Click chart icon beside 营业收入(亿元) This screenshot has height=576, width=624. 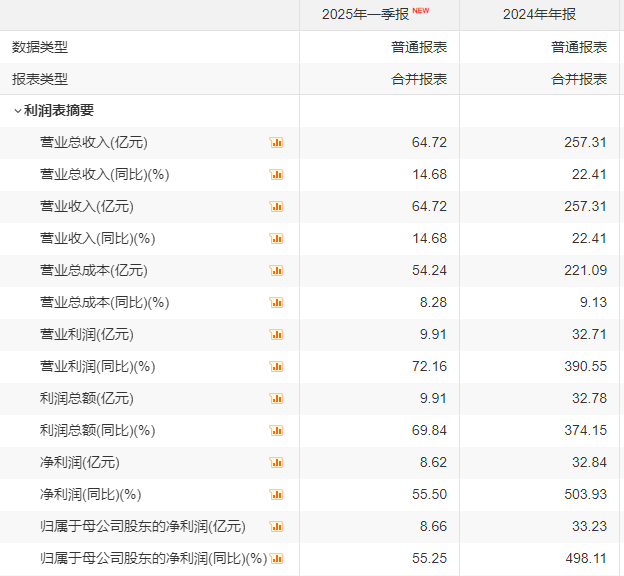pos(277,207)
